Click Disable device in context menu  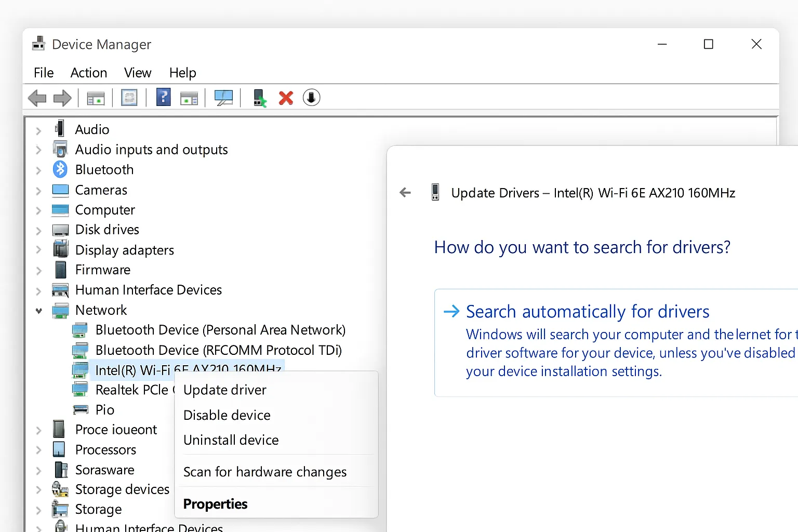pyautogui.click(x=227, y=415)
